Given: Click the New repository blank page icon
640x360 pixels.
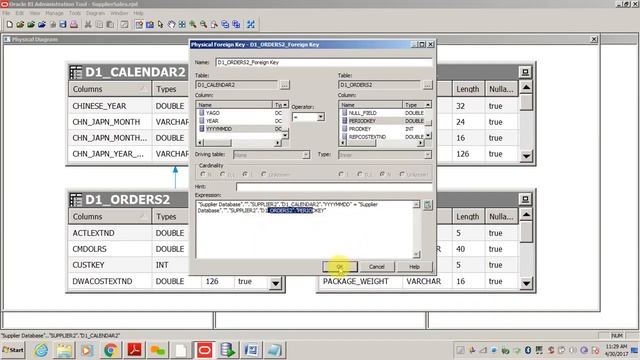Looking at the screenshot, I should (x=9, y=24).
